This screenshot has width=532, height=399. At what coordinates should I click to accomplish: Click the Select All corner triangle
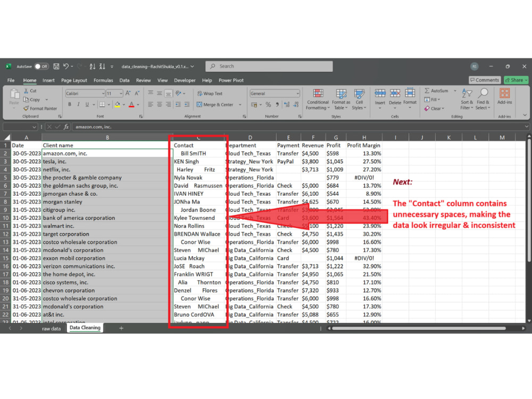click(7, 137)
